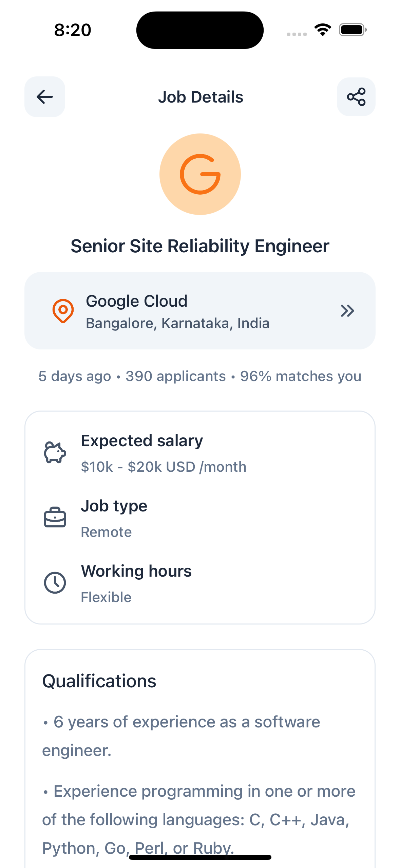Tap the clock working hours icon
Image resolution: width=400 pixels, height=868 pixels.
point(55,583)
